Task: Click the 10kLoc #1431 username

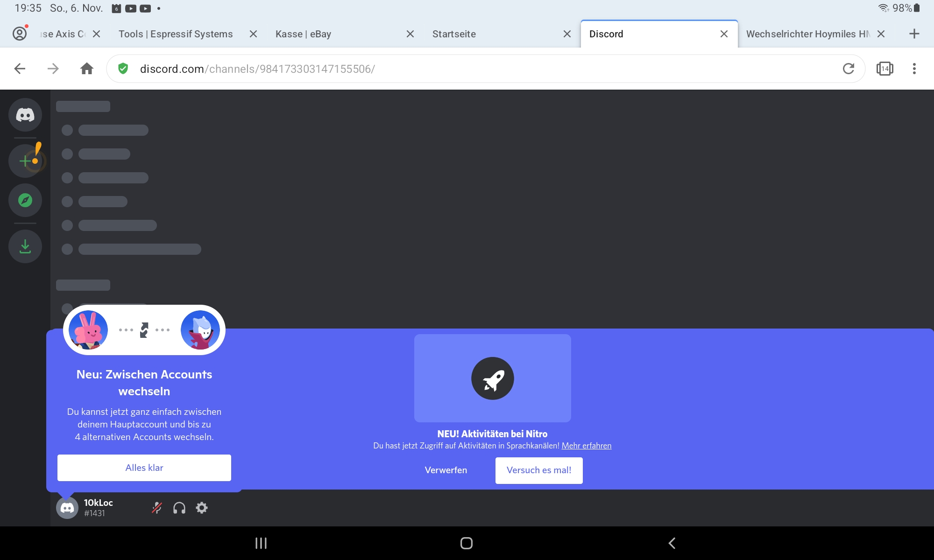Action: pos(99,508)
